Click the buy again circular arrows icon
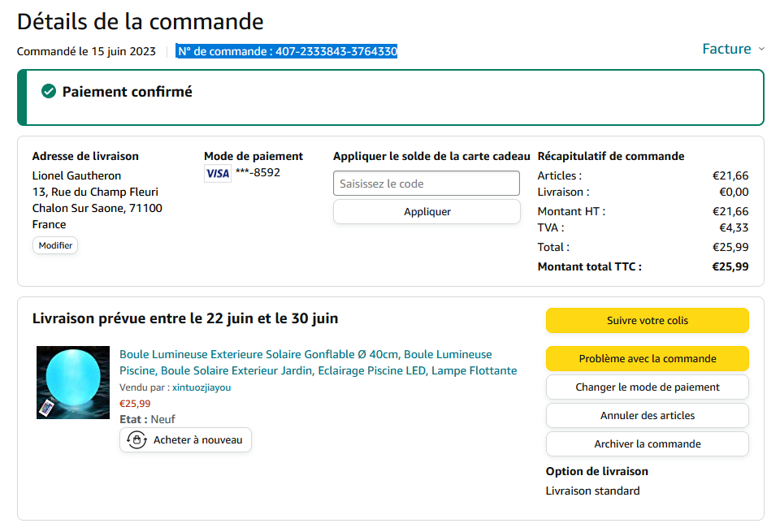The image size is (780, 532). point(137,440)
